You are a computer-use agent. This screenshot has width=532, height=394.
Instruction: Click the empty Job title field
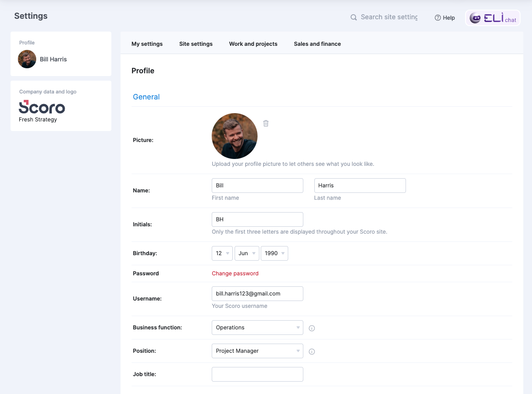[258, 374]
